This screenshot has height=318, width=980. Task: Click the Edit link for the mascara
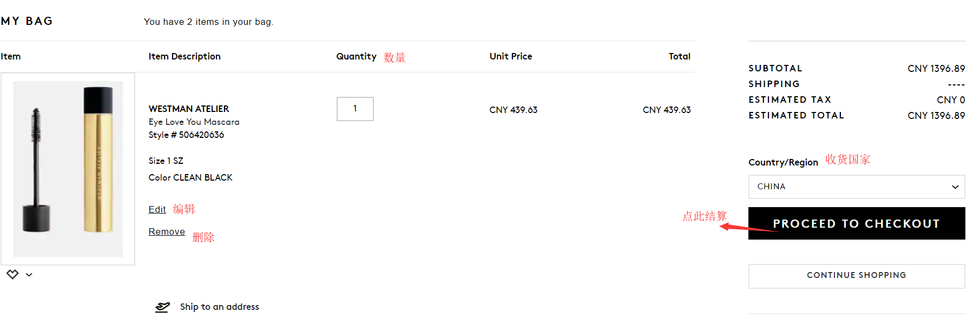[x=157, y=209]
